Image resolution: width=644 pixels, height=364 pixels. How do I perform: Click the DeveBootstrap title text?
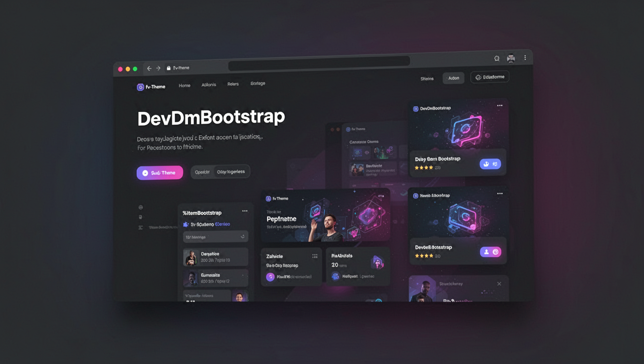(433, 247)
